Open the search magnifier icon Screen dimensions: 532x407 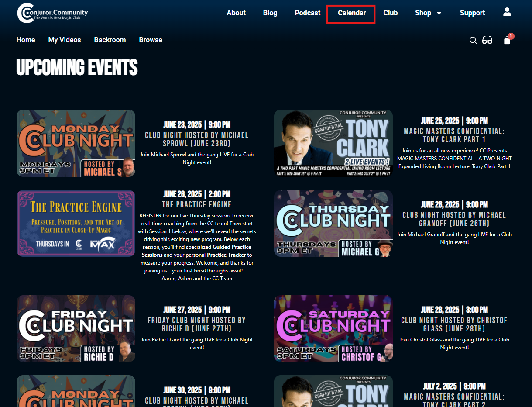473,41
